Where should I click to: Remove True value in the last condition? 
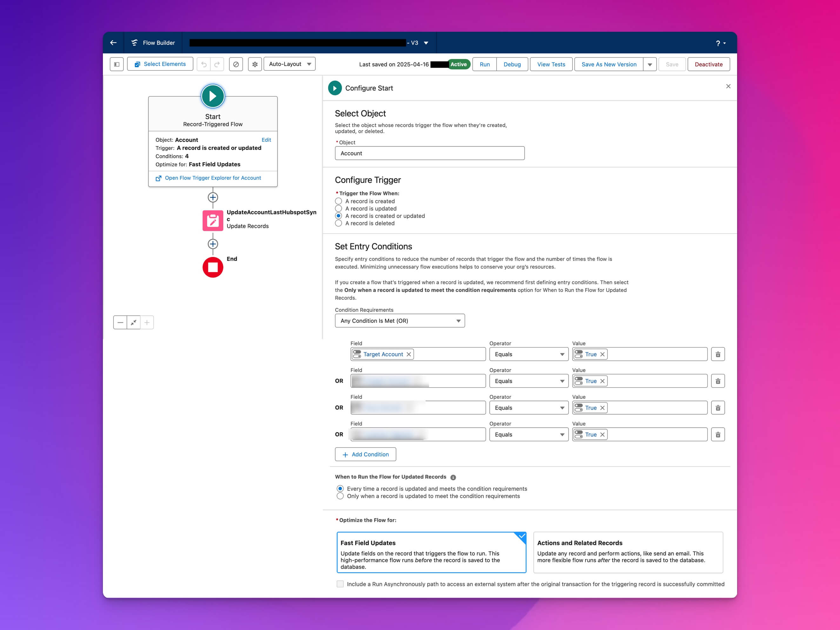pyautogui.click(x=602, y=434)
